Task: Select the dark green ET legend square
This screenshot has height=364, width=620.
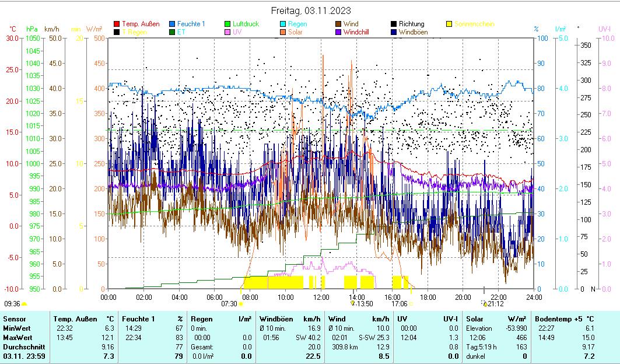Action: 173,32
